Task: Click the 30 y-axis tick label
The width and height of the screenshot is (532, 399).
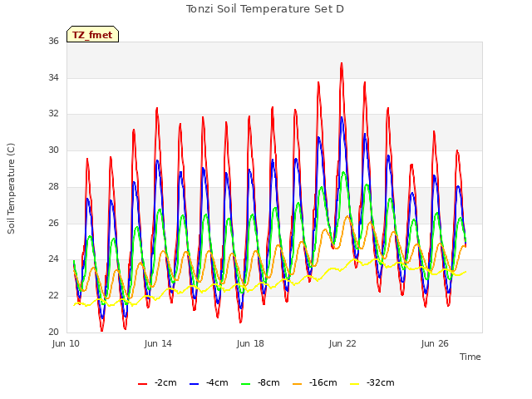Action: [53, 150]
